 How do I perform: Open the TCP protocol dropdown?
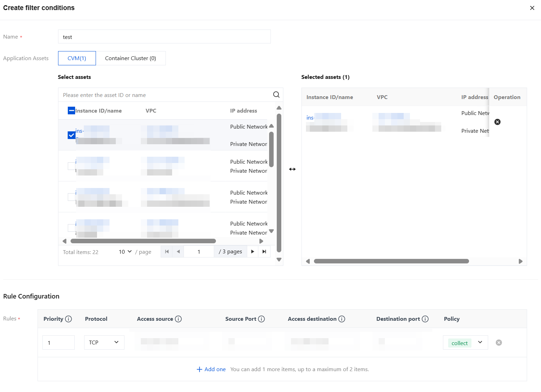pyautogui.click(x=104, y=343)
